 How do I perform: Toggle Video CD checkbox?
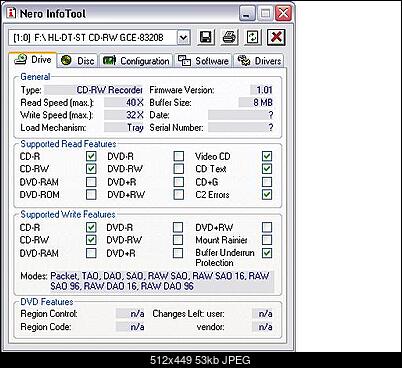coord(267,156)
